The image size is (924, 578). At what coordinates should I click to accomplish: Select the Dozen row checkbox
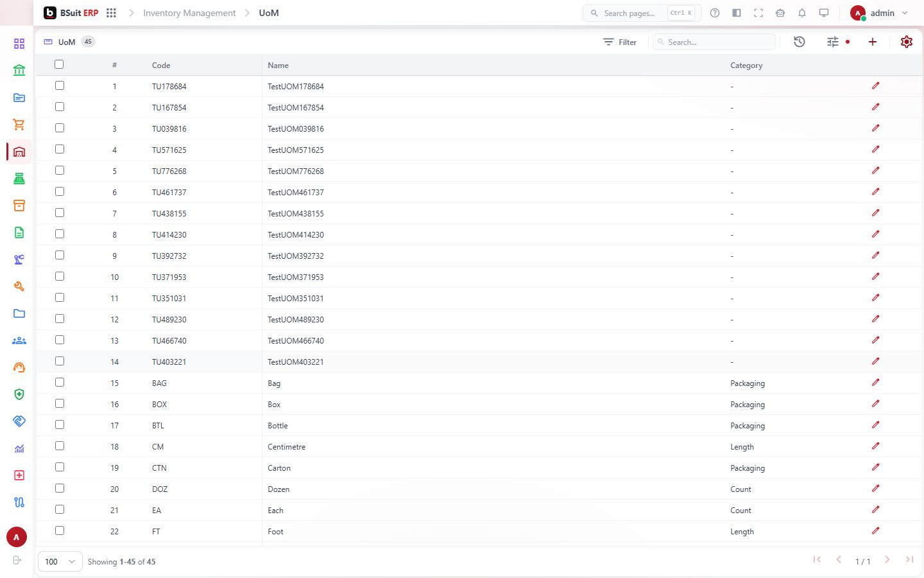60,488
